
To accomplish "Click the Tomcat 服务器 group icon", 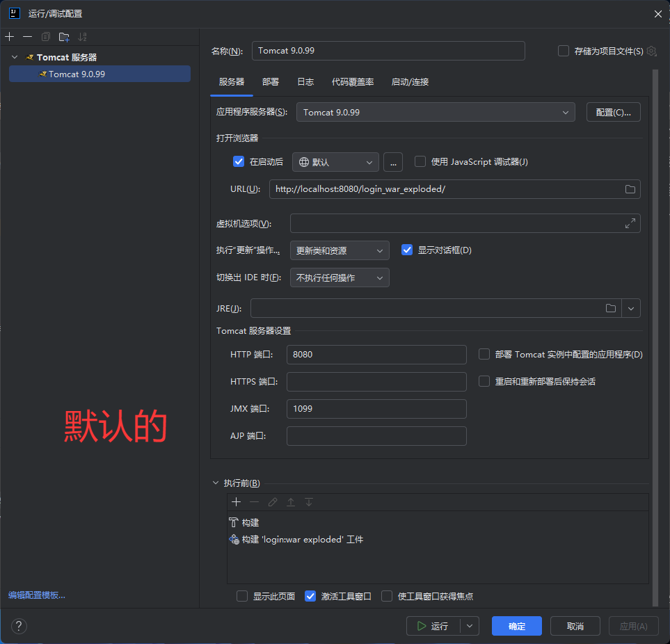I will (30, 57).
